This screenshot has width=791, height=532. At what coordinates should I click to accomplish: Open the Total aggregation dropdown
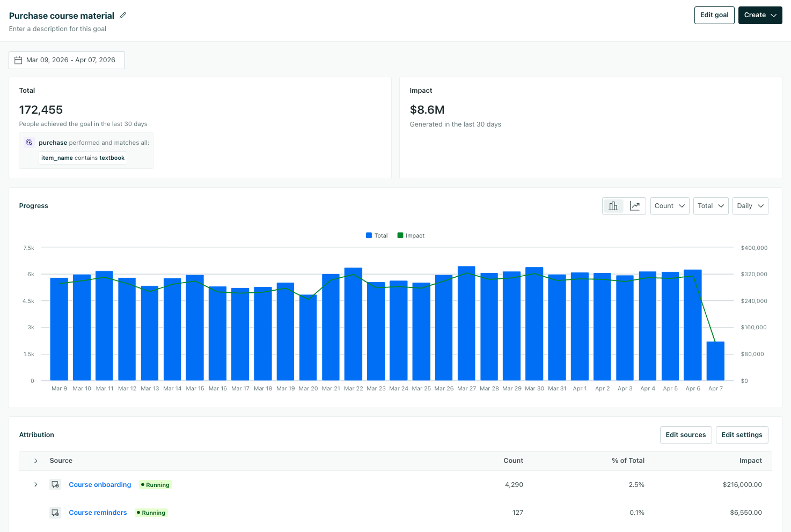711,205
